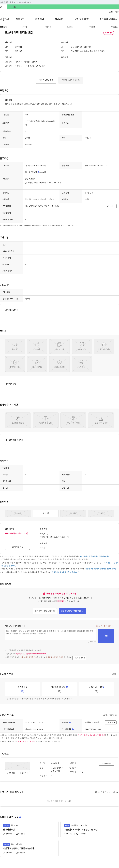Viewport: 119px width, 868px height.
Task: Click the 관심기업 star button
Action: tap(11, 773)
